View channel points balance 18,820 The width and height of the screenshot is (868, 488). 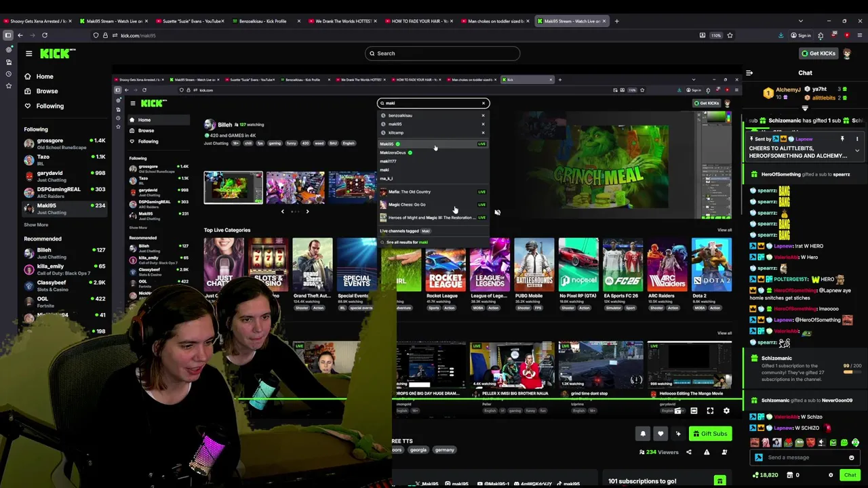tap(764, 475)
